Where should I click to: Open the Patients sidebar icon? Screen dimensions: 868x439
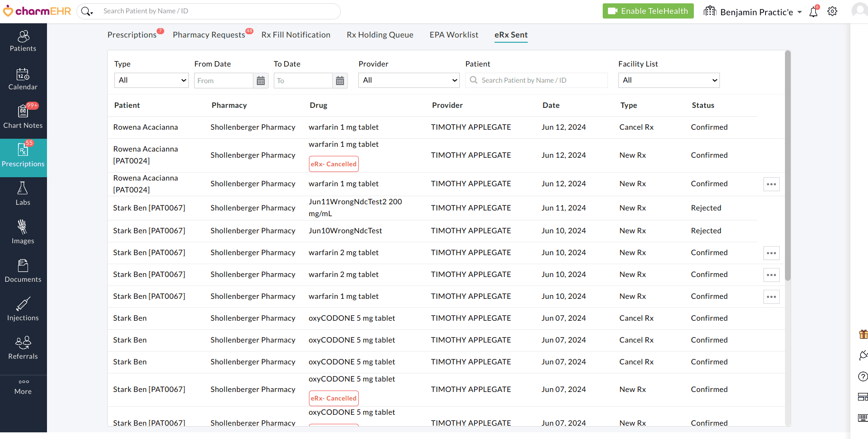pyautogui.click(x=23, y=41)
